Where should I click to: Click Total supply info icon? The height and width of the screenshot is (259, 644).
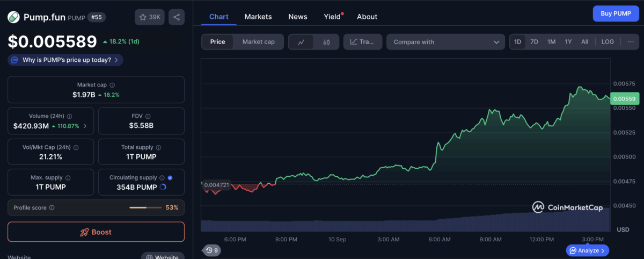pos(158,147)
